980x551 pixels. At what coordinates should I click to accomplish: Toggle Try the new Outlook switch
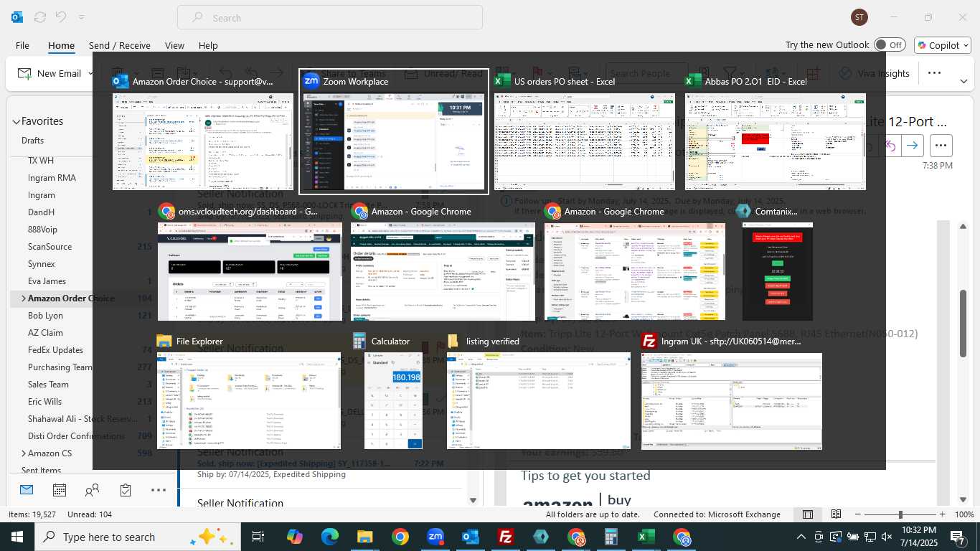point(890,44)
